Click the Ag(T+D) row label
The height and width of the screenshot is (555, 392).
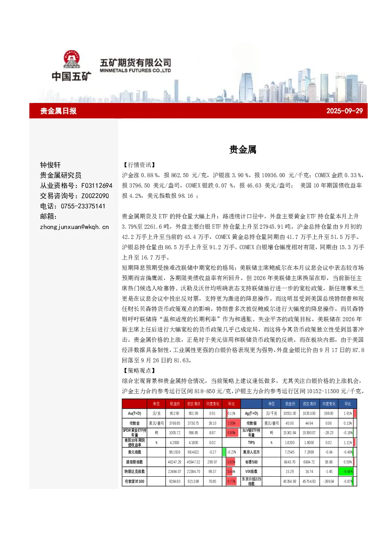pos(251,413)
